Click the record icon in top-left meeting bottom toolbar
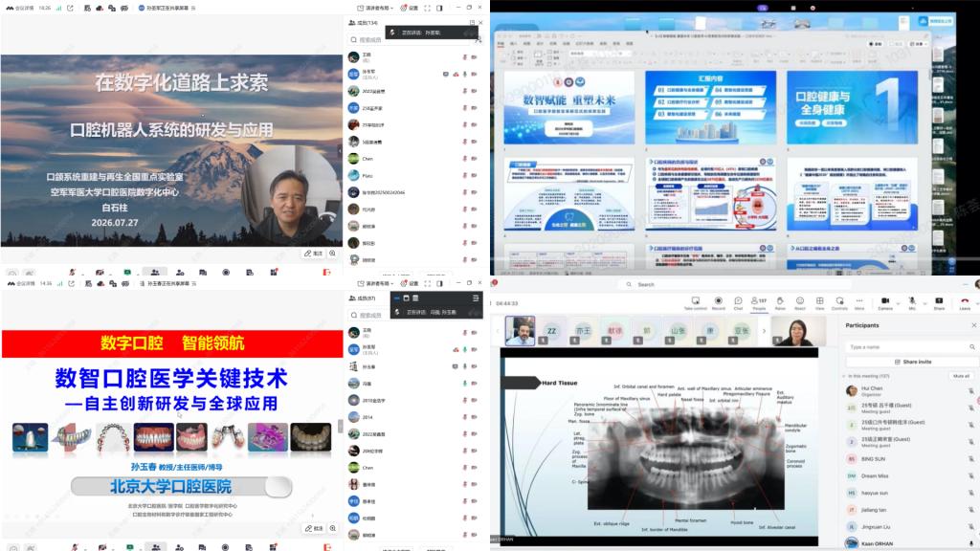Viewport: 980px width, 551px height. point(226,273)
